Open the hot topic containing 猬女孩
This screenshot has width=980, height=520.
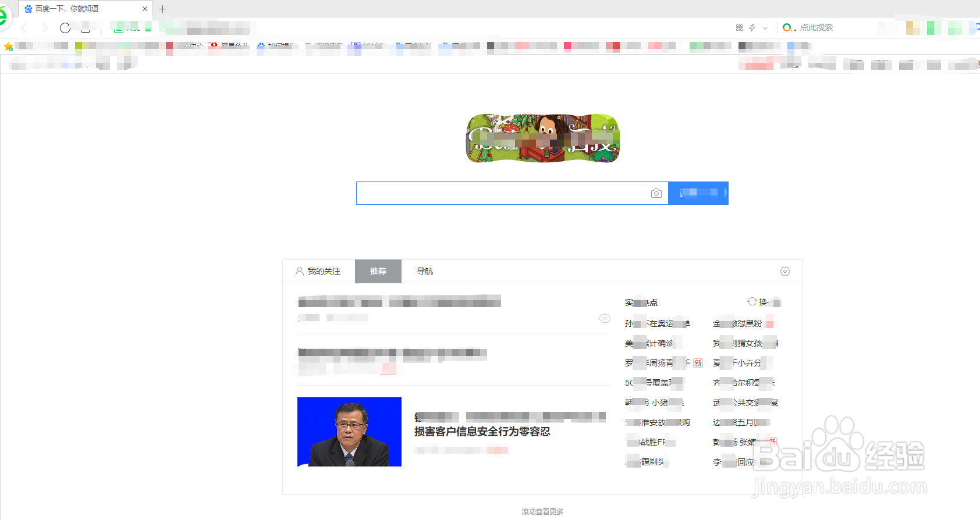click(745, 343)
